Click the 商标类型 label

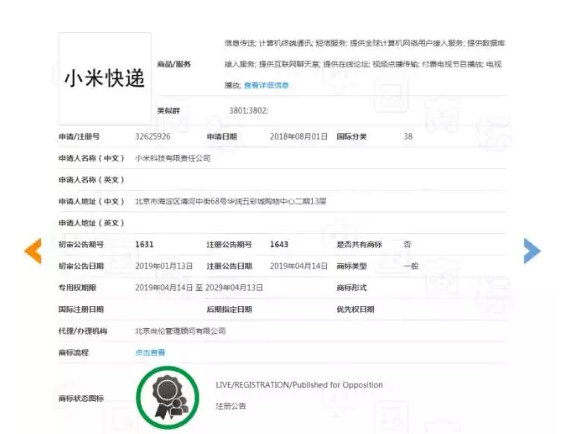(351, 266)
